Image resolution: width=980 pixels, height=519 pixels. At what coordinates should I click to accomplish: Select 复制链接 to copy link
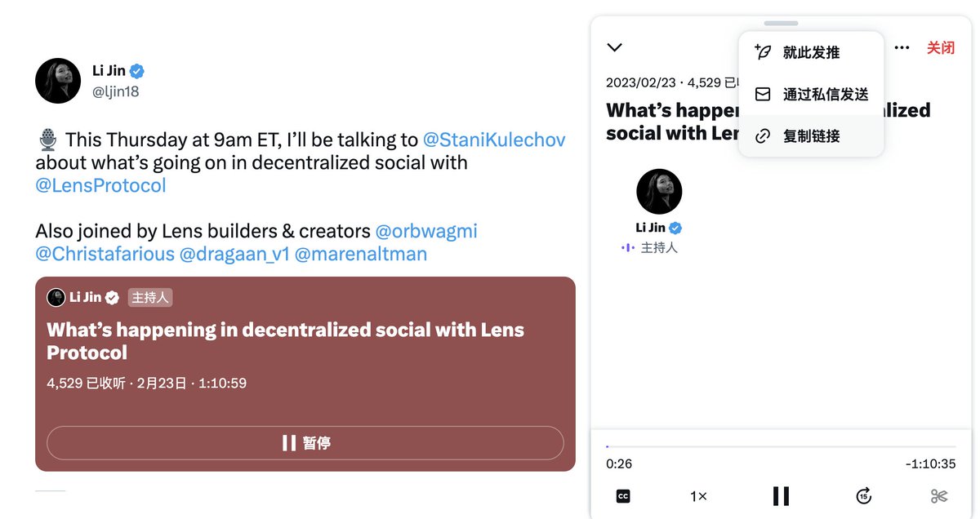811,136
